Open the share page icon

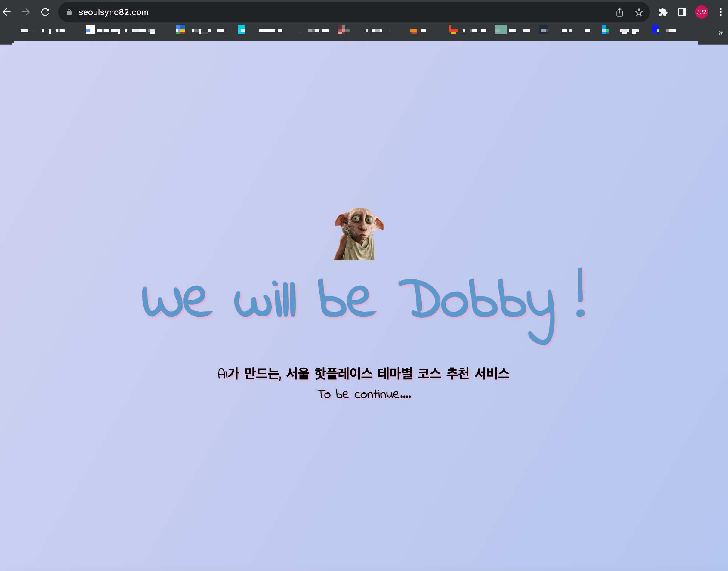619,12
